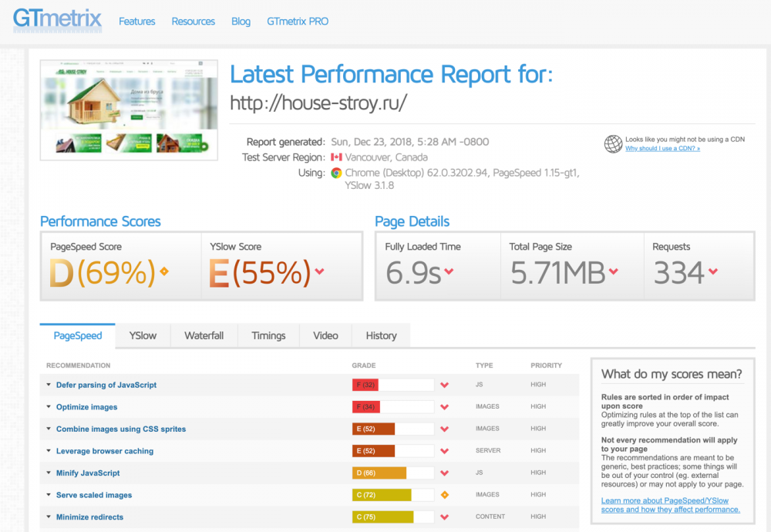771x532 pixels.
Task: Click the TYPE column header
Action: pyautogui.click(x=484, y=365)
